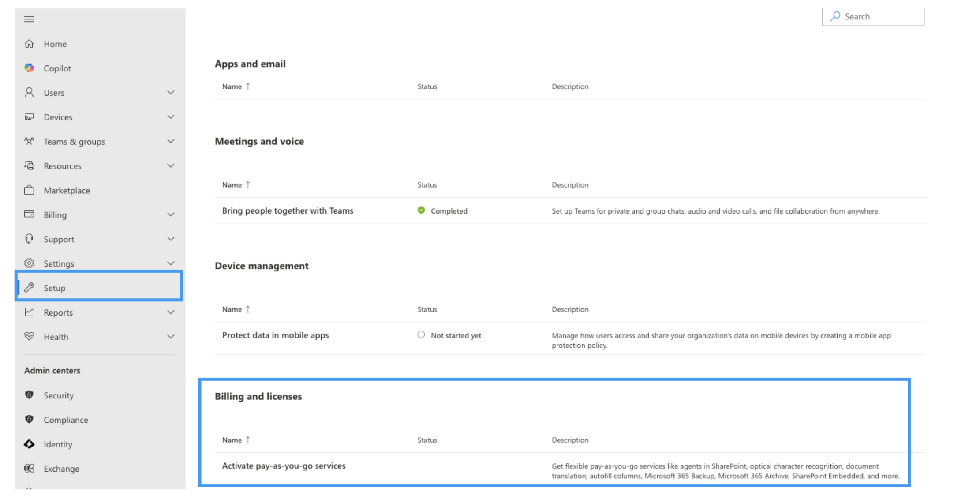The width and height of the screenshot is (980, 496).
Task: Click the Resources printer icon
Action: pos(29,165)
